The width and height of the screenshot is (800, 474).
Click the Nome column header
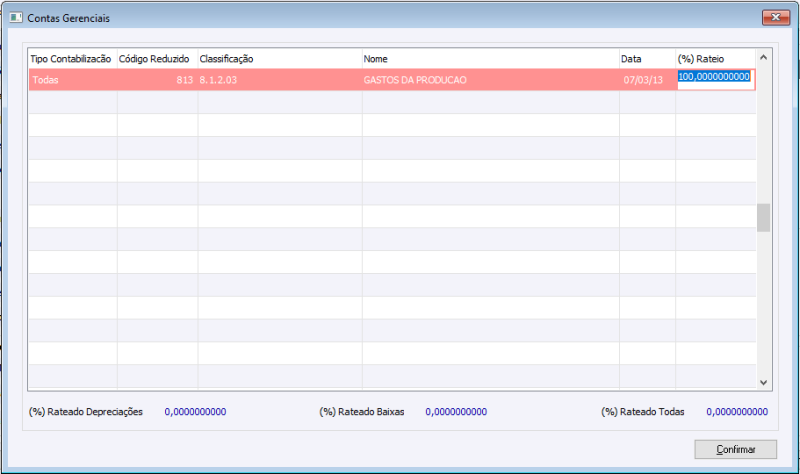(x=490, y=59)
